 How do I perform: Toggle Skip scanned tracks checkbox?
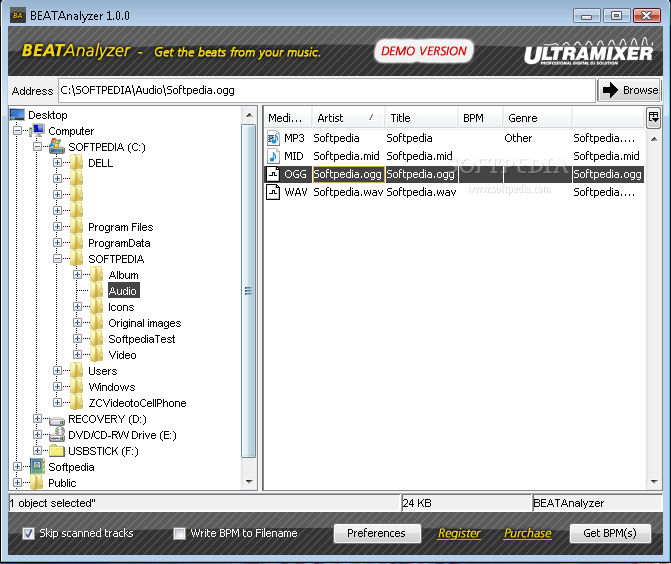pyautogui.click(x=28, y=533)
